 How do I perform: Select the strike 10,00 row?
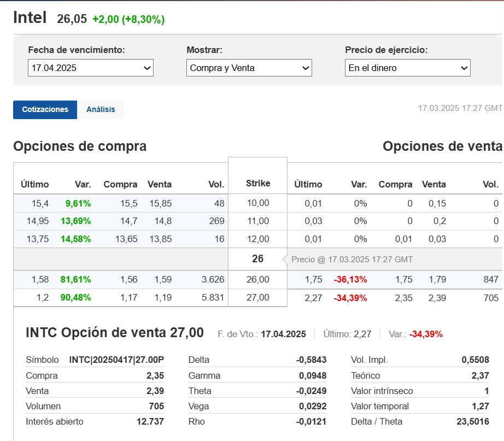pos(258,203)
